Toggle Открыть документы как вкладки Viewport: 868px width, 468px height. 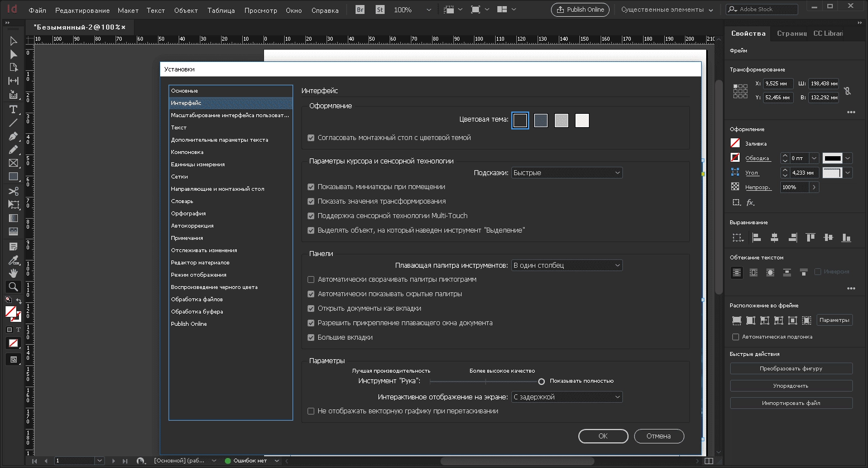pos(311,308)
